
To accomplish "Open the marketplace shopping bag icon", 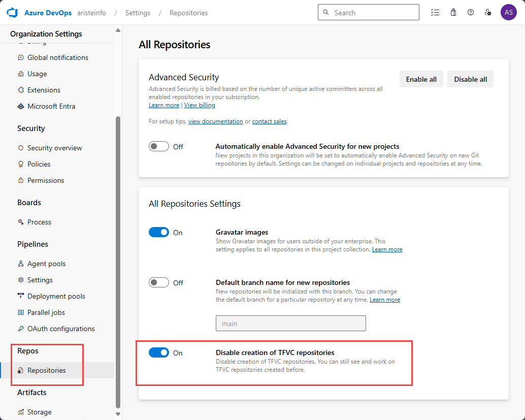I will tap(453, 12).
